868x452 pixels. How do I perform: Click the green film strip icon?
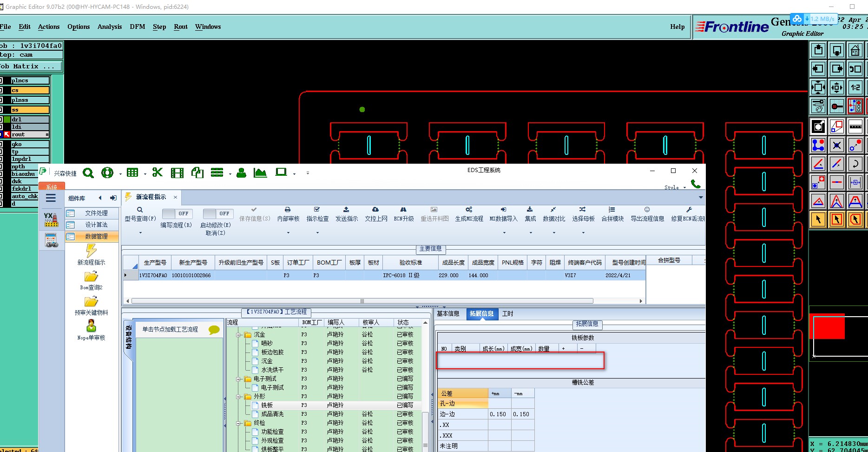[x=177, y=173]
